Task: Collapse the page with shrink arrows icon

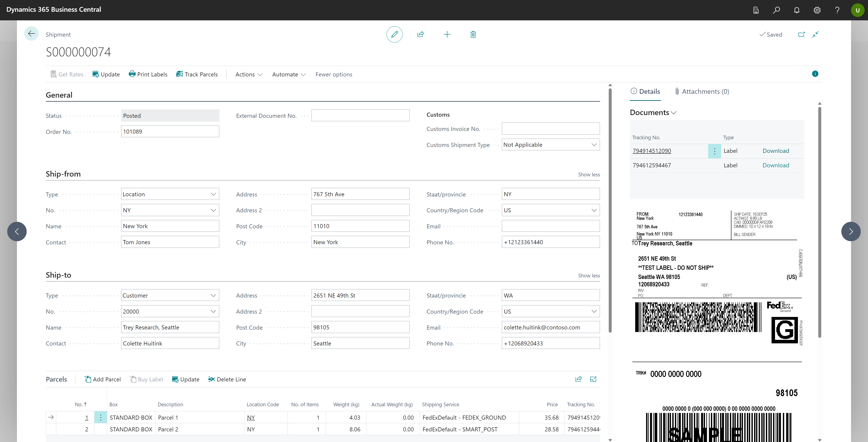Action: pyautogui.click(x=815, y=34)
